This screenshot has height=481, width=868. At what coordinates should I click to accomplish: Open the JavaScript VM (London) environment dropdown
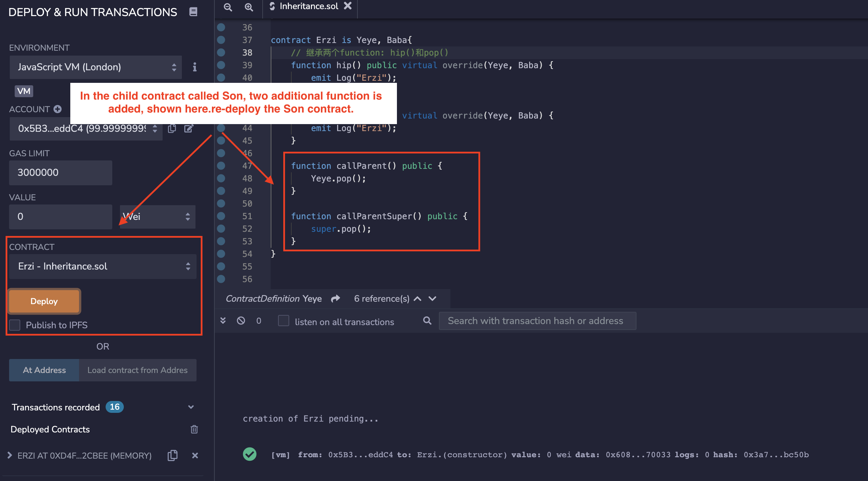click(x=95, y=67)
